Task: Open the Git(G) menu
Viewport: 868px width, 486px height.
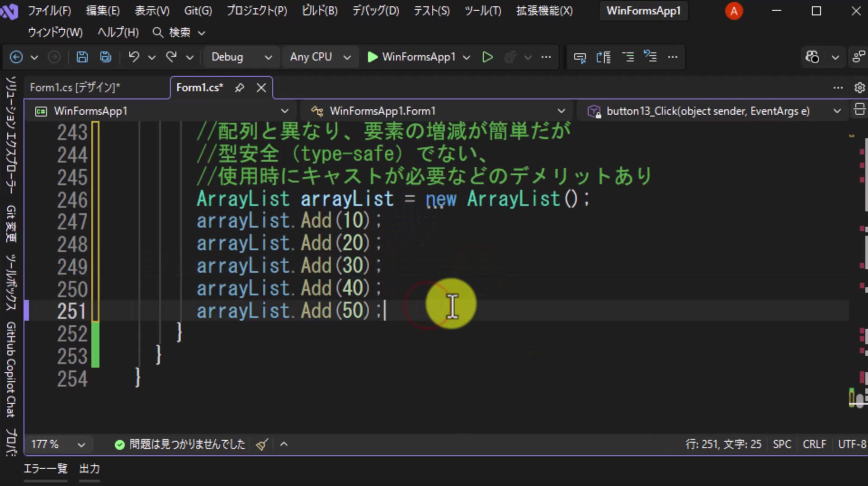Action: click(x=198, y=11)
